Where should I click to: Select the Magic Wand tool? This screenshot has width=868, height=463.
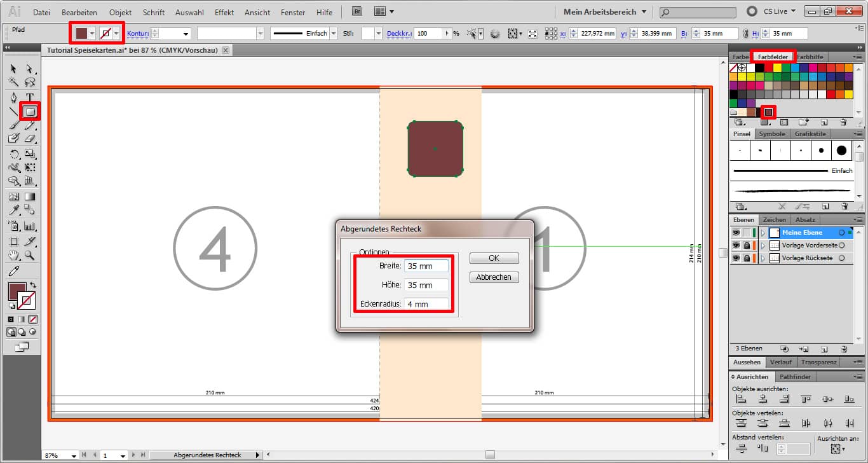(14, 82)
